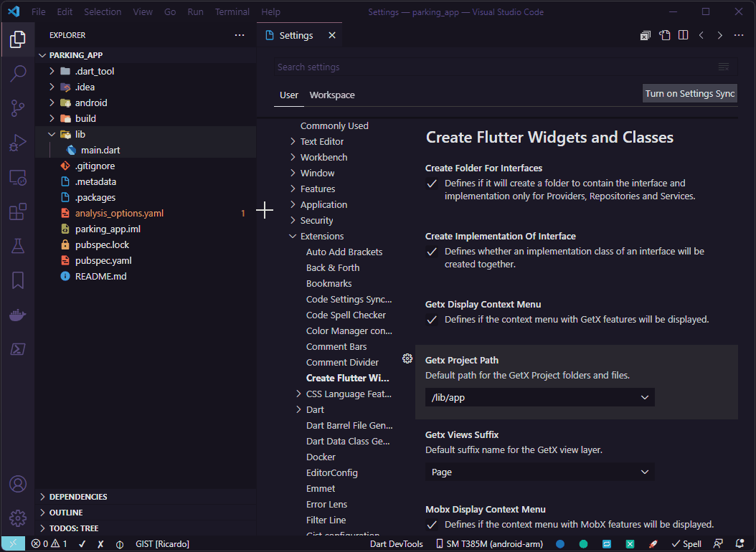
Task: Select Error Lens extension settings
Action: click(326, 504)
